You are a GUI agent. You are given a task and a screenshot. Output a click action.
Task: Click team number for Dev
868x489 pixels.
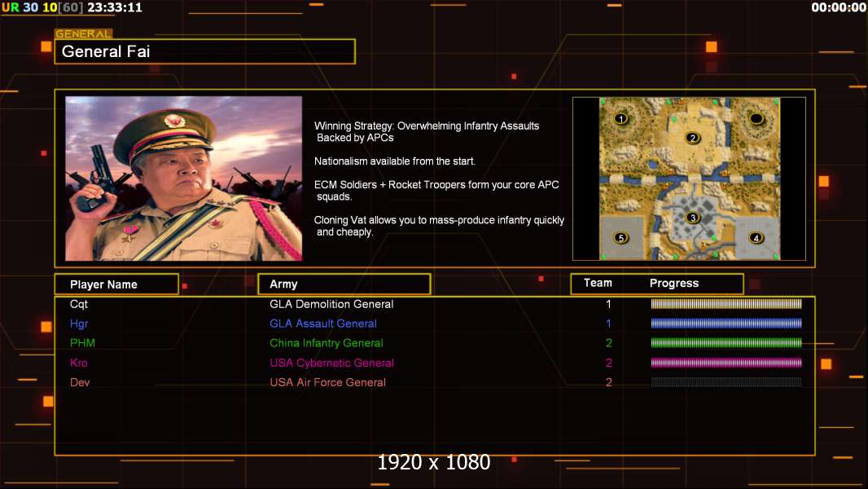pyautogui.click(x=608, y=382)
